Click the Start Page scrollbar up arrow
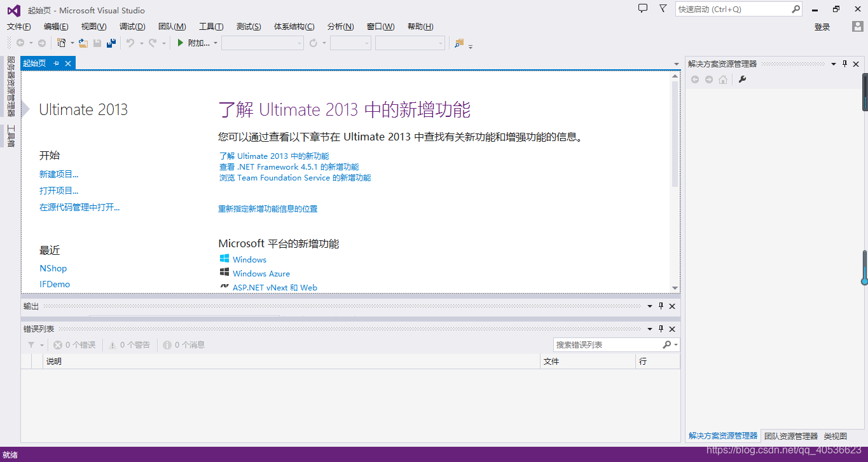The image size is (868, 462). (x=675, y=76)
